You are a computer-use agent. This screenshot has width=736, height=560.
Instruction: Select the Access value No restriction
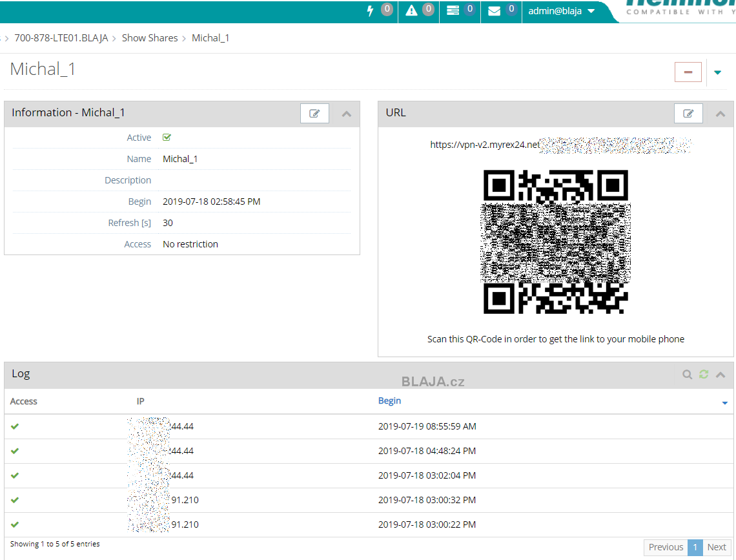[x=190, y=244]
